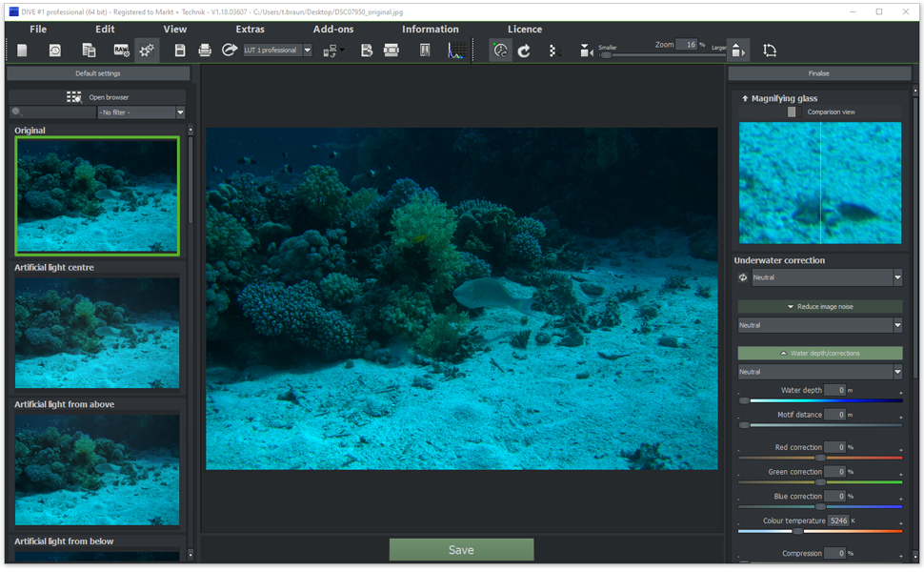The height and width of the screenshot is (572, 924).
Task: Click the save disk icon in toolbar
Action: [180, 51]
